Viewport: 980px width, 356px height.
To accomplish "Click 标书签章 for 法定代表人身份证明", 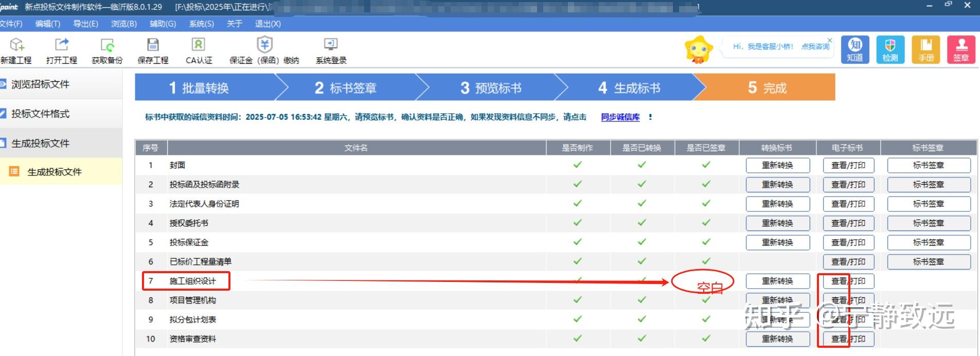I will [929, 204].
